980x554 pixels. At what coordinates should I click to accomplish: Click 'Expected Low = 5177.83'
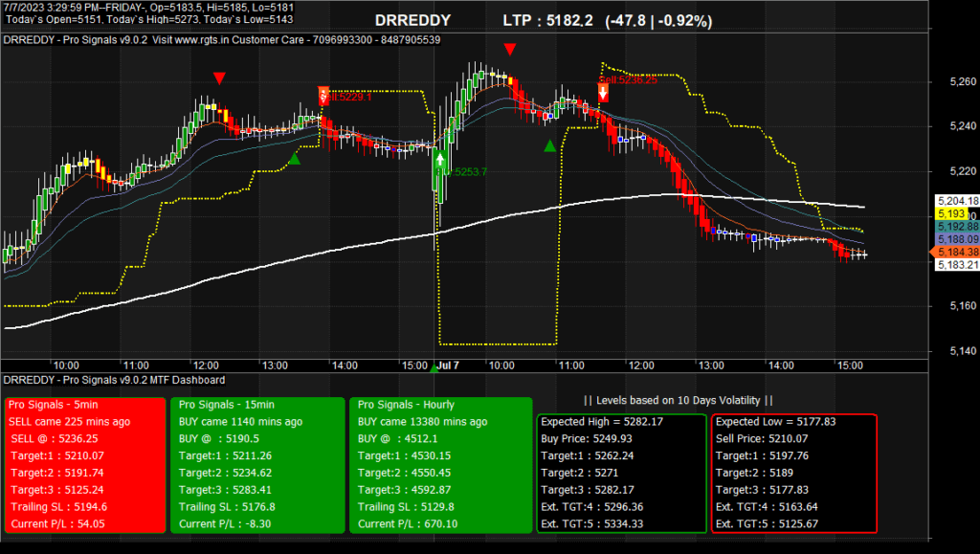(775, 422)
